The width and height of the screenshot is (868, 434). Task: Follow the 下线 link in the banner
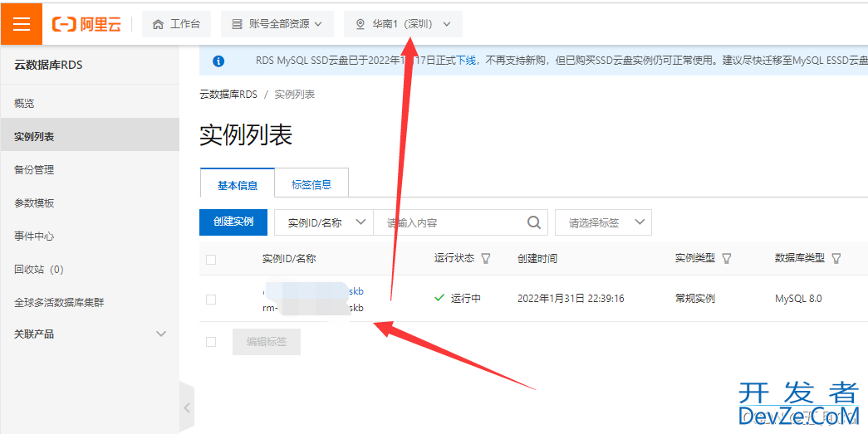pyautogui.click(x=465, y=61)
